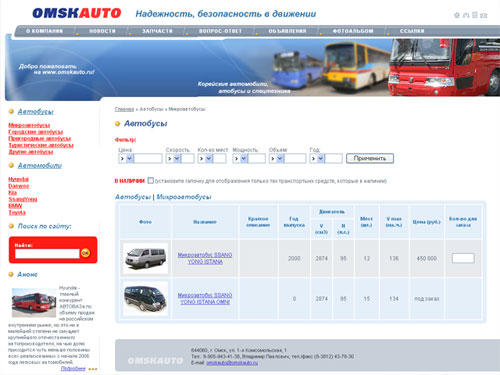Open the Hyundai sidebar link
500x375 pixels.
coord(19,179)
